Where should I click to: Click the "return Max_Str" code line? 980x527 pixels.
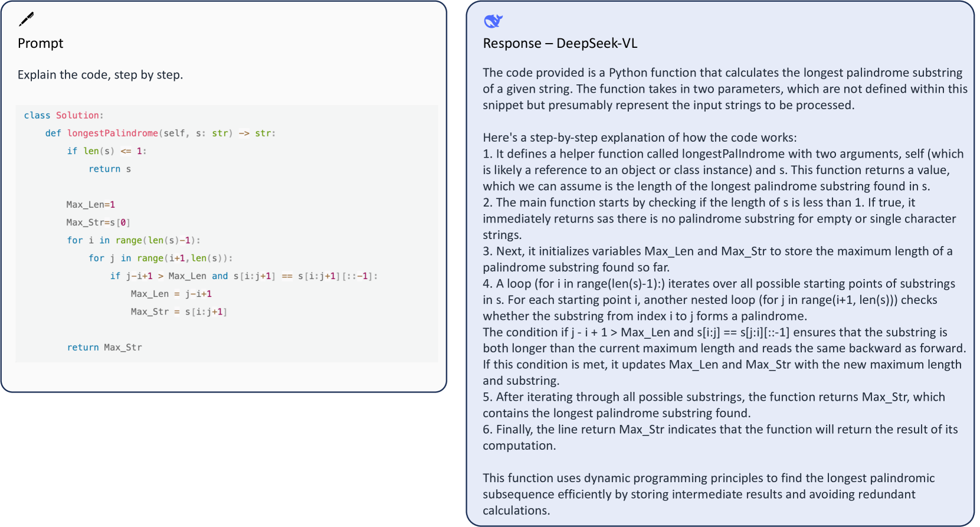tap(104, 348)
